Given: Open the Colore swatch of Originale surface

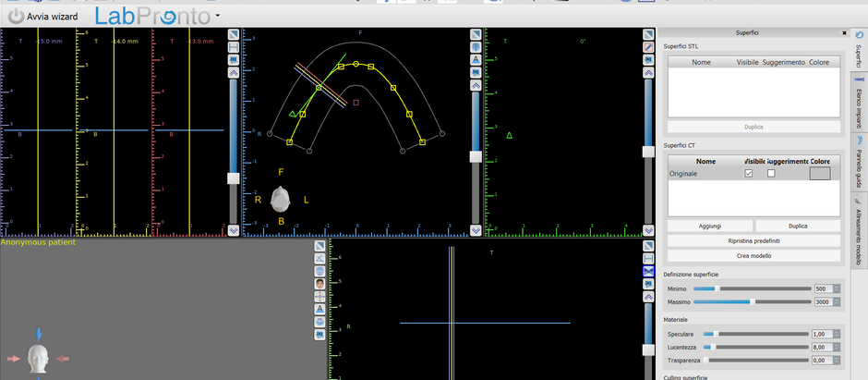Looking at the screenshot, I should [x=820, y=174].
